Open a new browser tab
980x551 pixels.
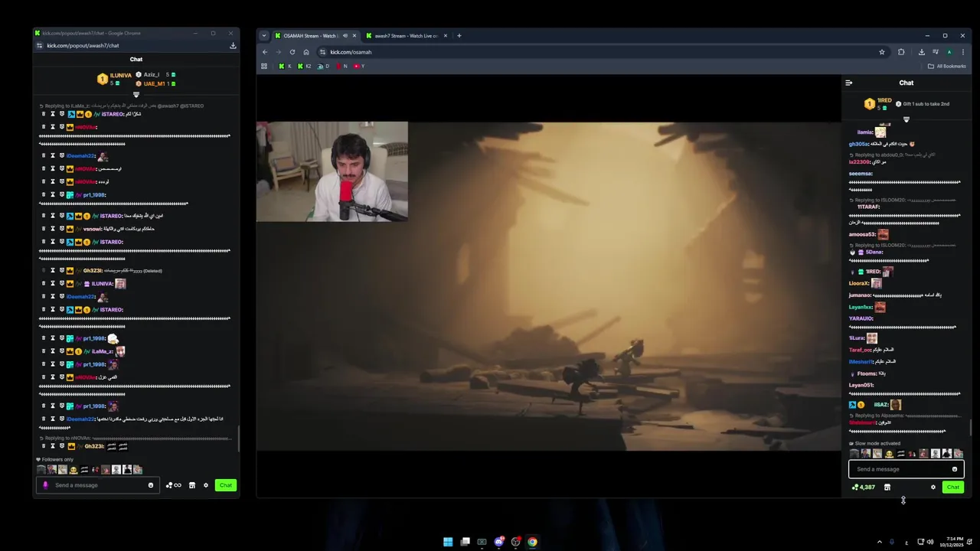[459, 35]
